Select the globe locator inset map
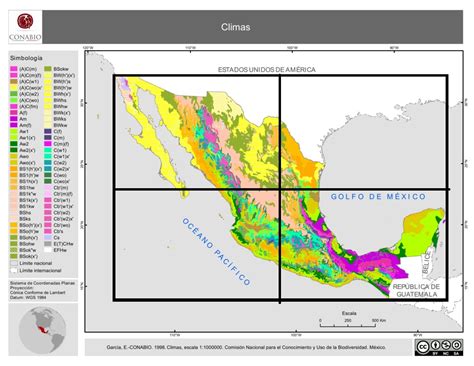 (42, 330)
